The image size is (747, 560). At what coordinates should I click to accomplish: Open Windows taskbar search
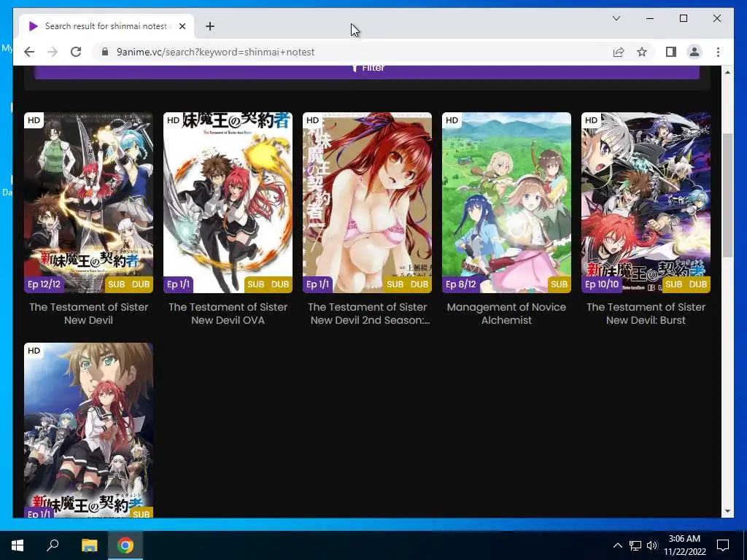tap(53, 545)
